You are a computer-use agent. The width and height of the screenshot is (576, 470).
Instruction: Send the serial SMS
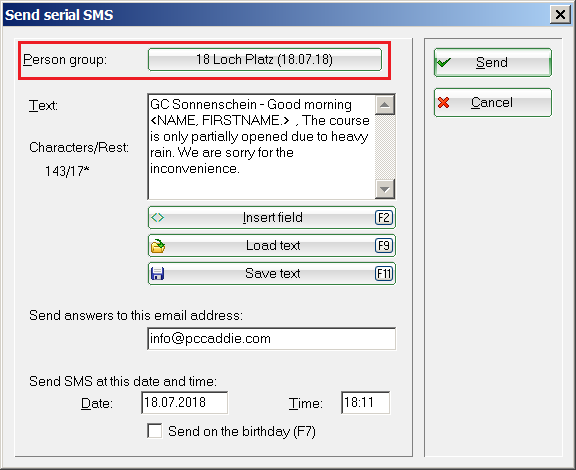coord(493,62)
